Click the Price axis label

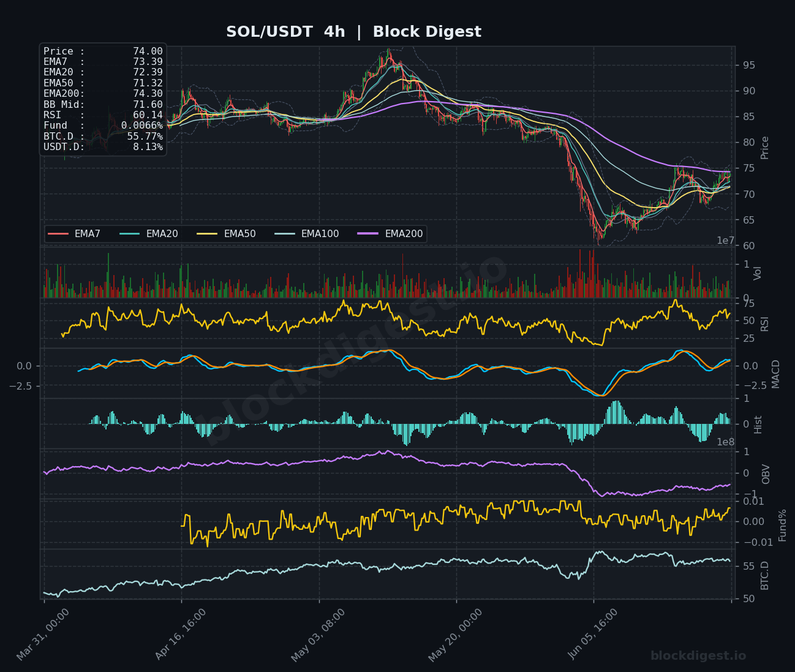764,147
